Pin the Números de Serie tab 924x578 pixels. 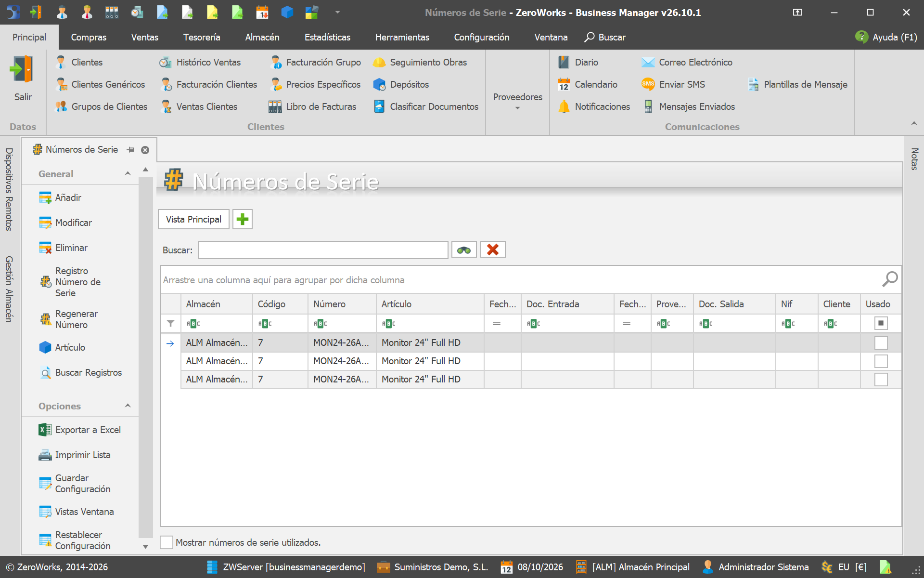click(x=130, y=150)
